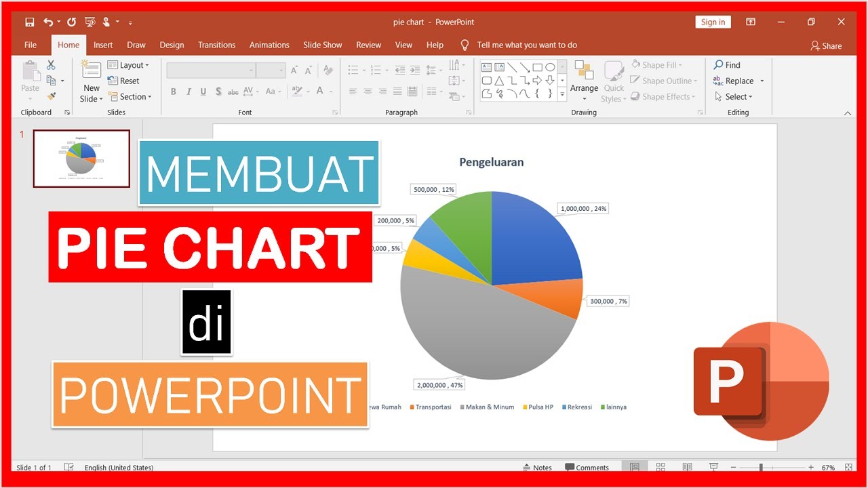Open the Section dropdown
Viewport: 868px width, 488px height.
(x=130, y=97)
